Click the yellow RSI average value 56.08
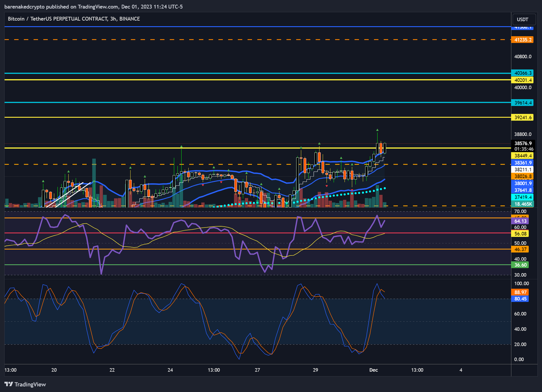The height and width of the screenshot is (392, 542). (521, 234)
